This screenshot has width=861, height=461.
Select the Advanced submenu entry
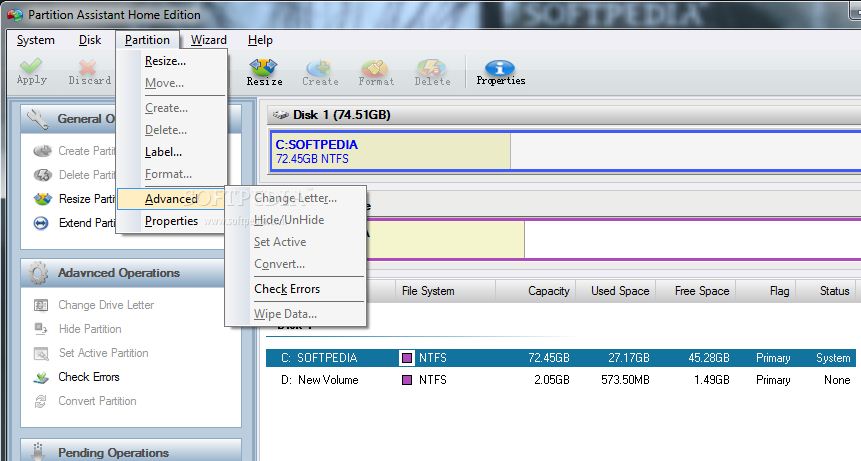click(171, 199)
